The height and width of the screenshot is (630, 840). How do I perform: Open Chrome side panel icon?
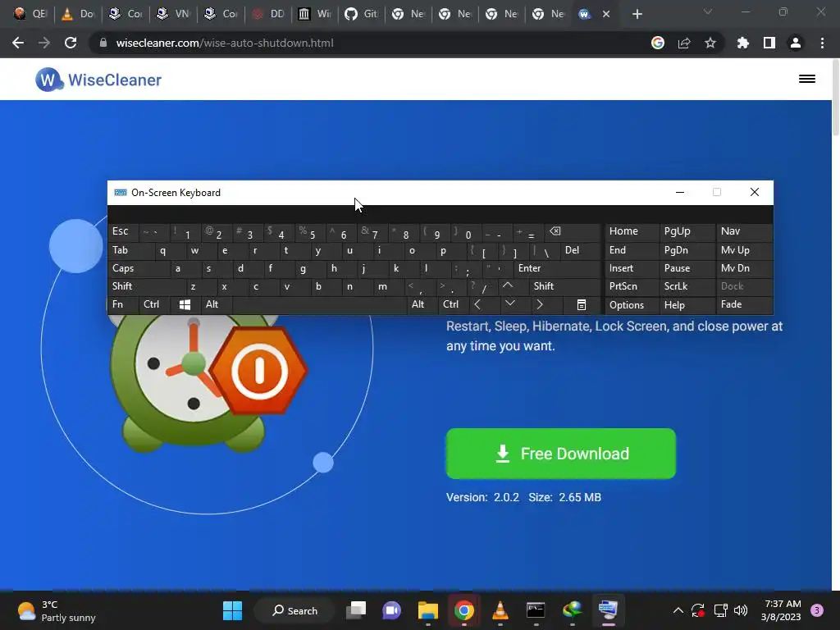(769, 43)
